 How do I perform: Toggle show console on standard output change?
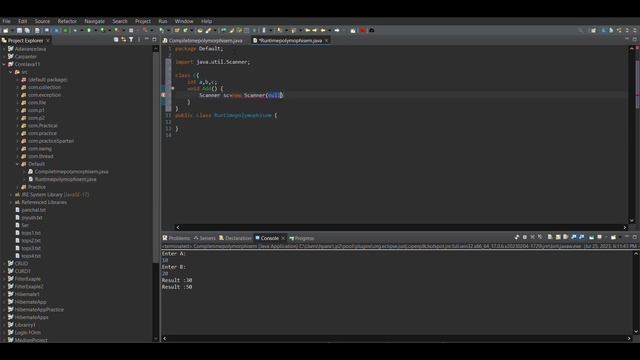coord(573,237)
